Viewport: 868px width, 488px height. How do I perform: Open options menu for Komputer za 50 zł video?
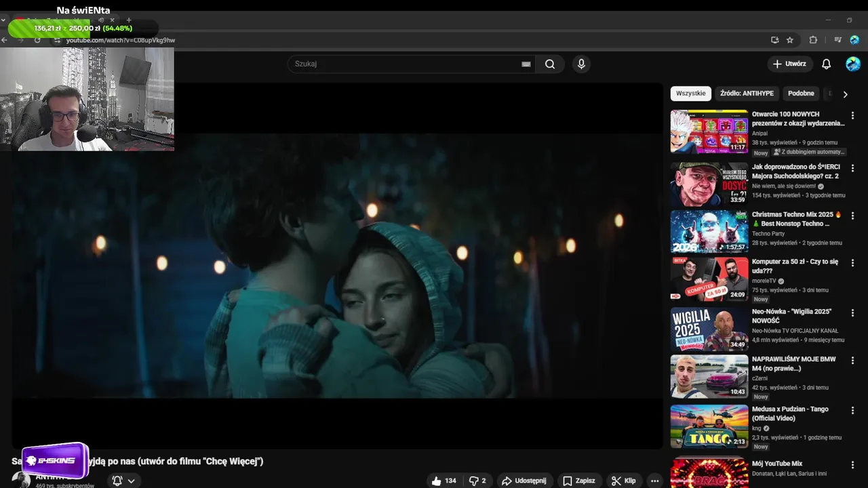point(852,263)
